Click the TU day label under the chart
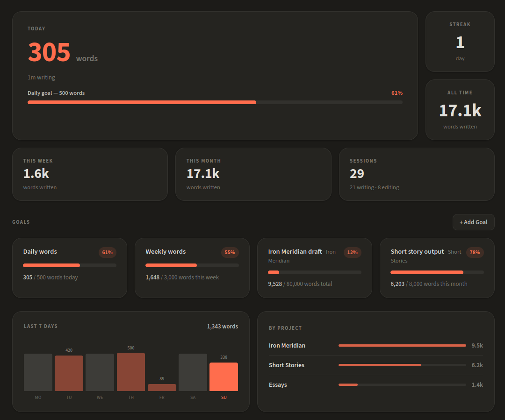Image resolution: width=505 pixels, height=420 pixels. [69, 398]
